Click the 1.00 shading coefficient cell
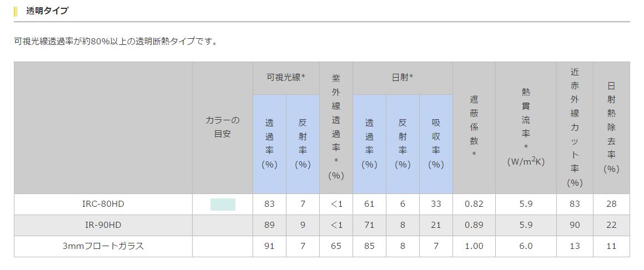 (474, 246)
